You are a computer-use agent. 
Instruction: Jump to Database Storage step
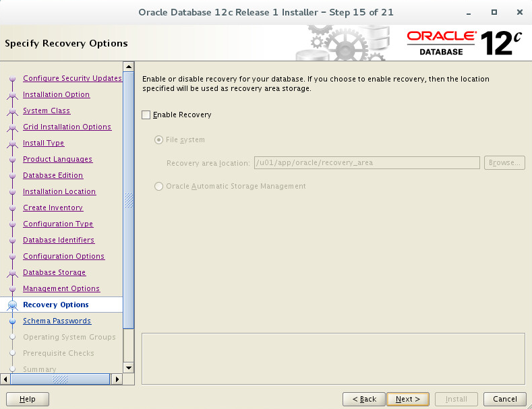55,272
